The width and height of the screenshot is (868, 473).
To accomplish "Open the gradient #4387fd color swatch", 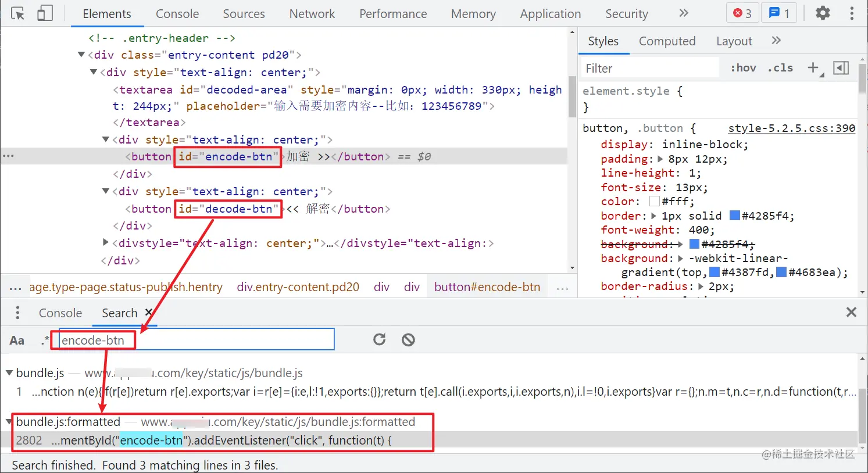I will click(715, 272).
